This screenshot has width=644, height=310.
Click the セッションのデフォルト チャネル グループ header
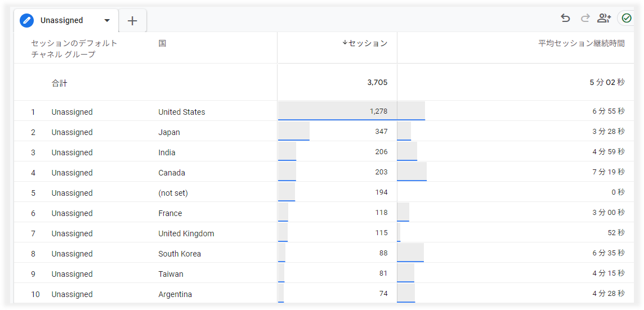click(74, 49)
